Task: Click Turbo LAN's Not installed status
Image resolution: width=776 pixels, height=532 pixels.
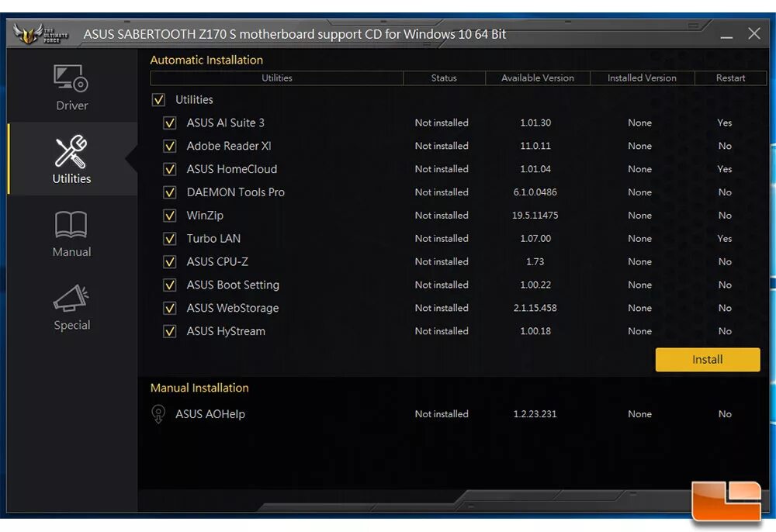Action: [442, 239]
